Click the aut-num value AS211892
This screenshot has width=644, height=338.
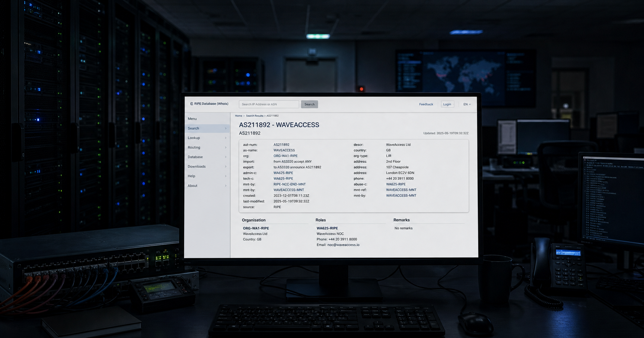pos(281,145)
